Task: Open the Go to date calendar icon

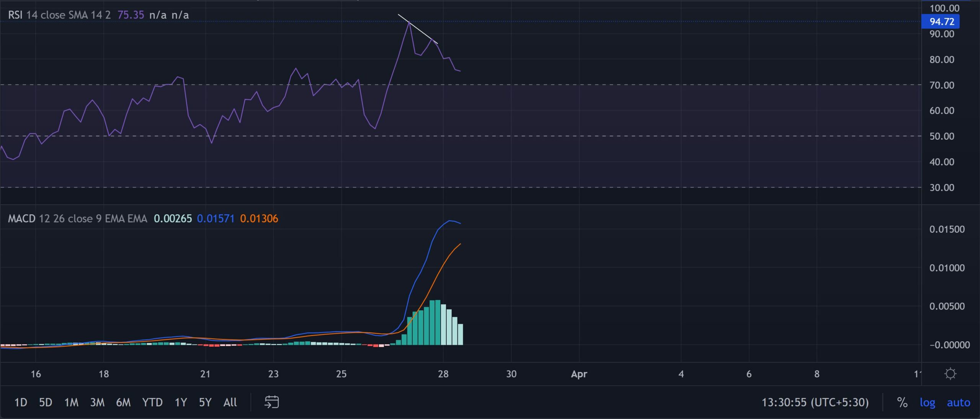Action: (x=272, y=403)
